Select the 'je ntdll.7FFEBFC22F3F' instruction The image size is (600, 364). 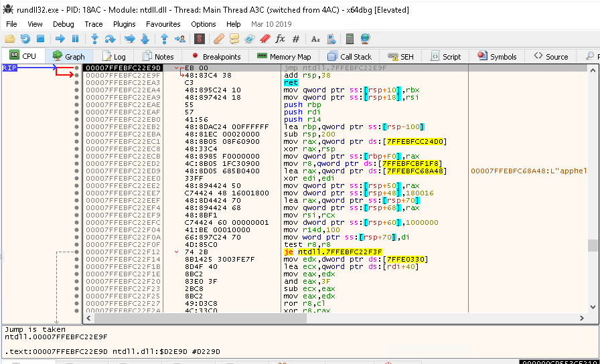tap(333, 252)
